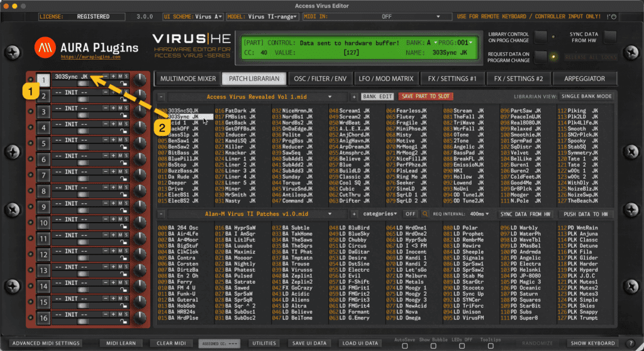Click padlock icon on part 5 row
This screenshot has width=644, height=351.
point(123,147)
